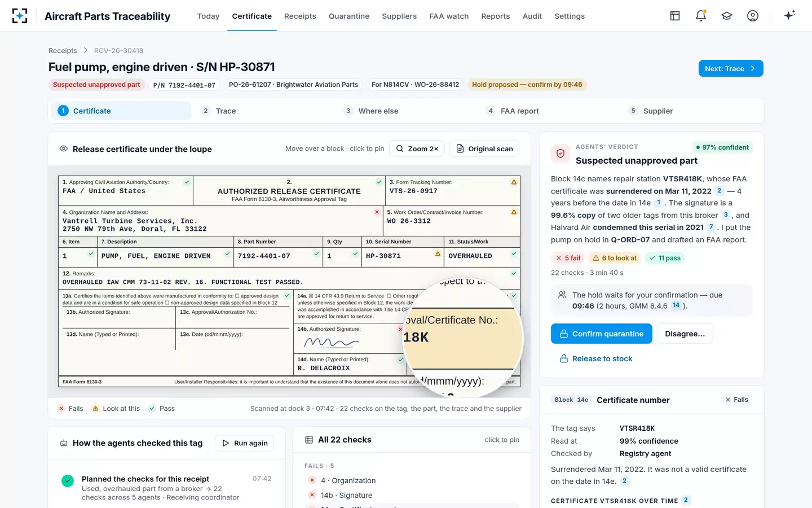Click the eye icon beside Release certificate heading
Image resolution: width=812 pixels, height=508 pixels.
pos(64,149)
